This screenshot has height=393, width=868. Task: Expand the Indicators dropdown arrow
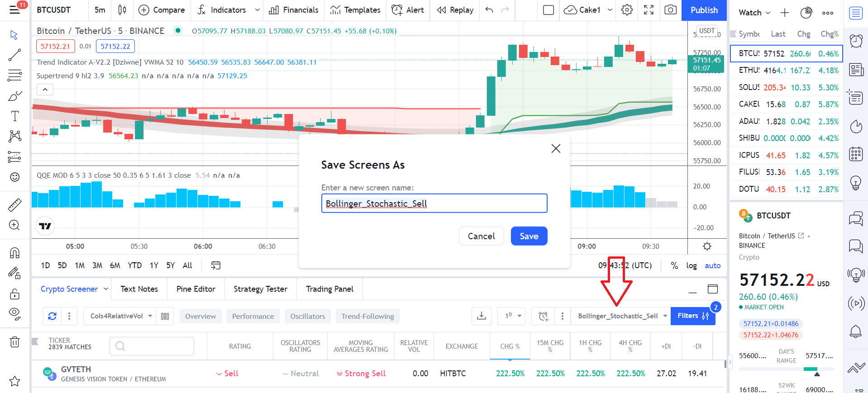click(258, 10)
